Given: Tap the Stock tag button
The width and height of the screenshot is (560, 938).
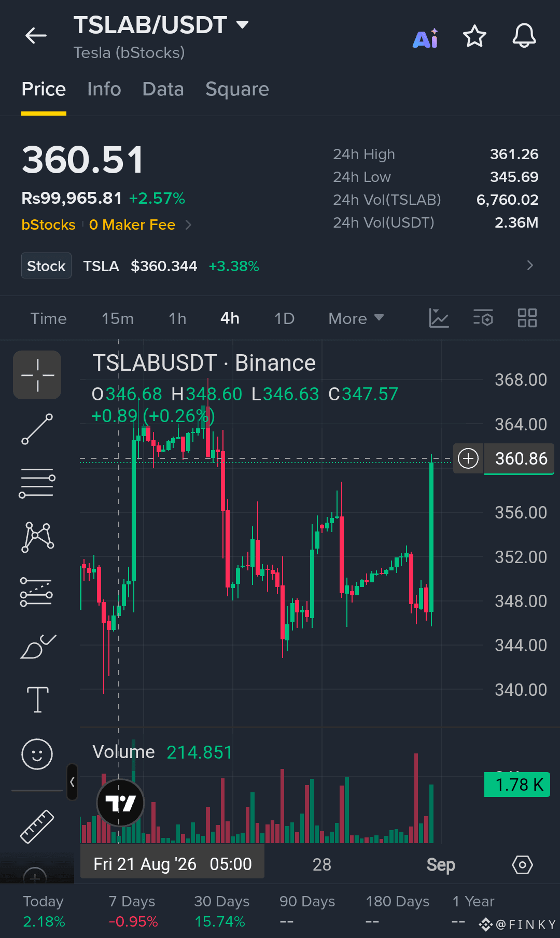Looking at the screenshot, I should [x=46, y=266].
